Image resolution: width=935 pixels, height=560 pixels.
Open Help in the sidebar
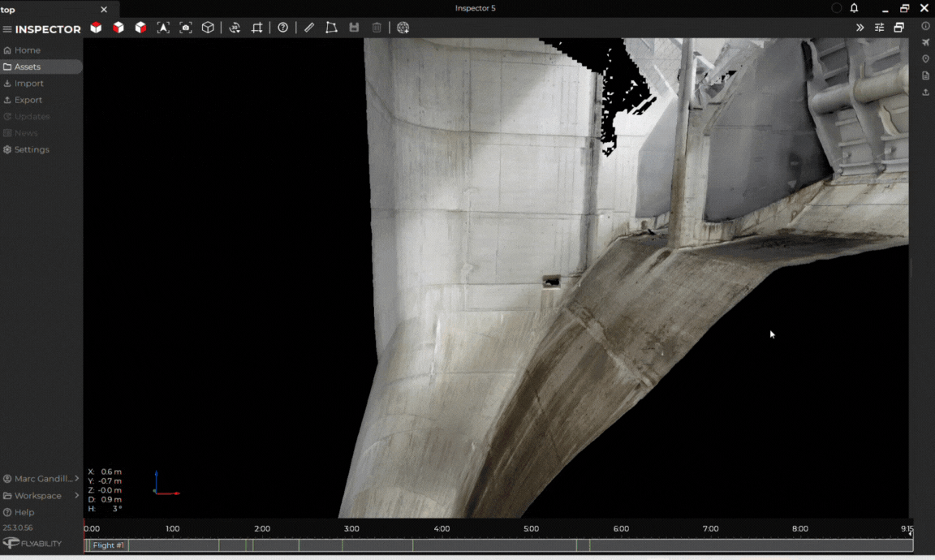tap(24, 512)
